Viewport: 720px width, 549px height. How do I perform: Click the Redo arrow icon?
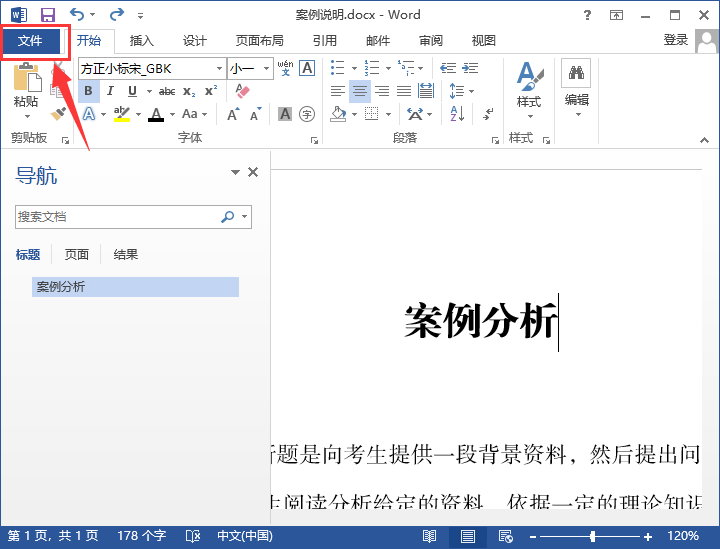click(117, 15)
